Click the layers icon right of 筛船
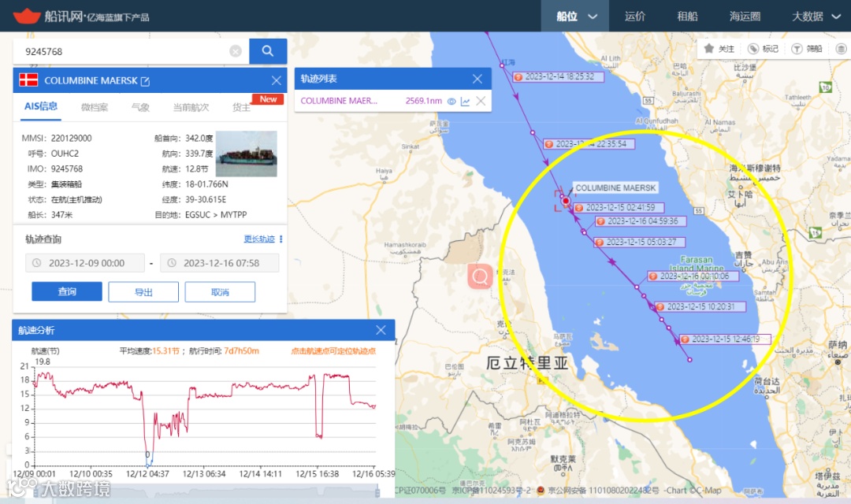The image size is (851, 504). point(841,49)
